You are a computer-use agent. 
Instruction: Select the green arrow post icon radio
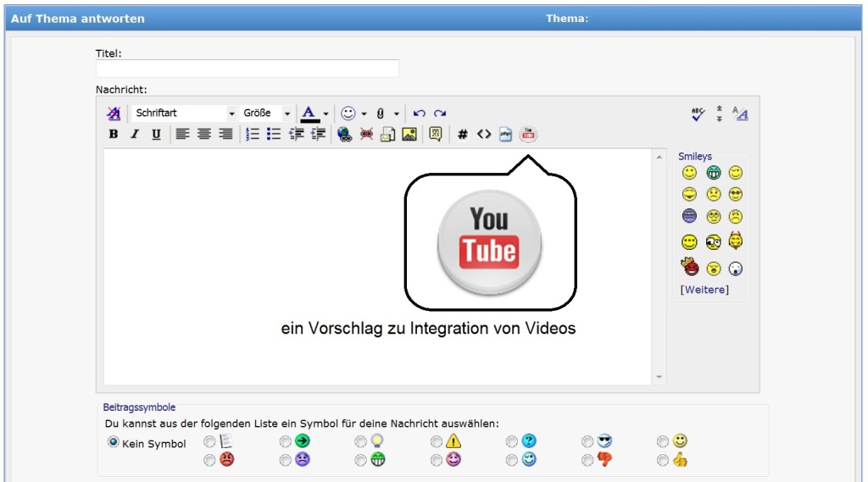coord(285,441)
